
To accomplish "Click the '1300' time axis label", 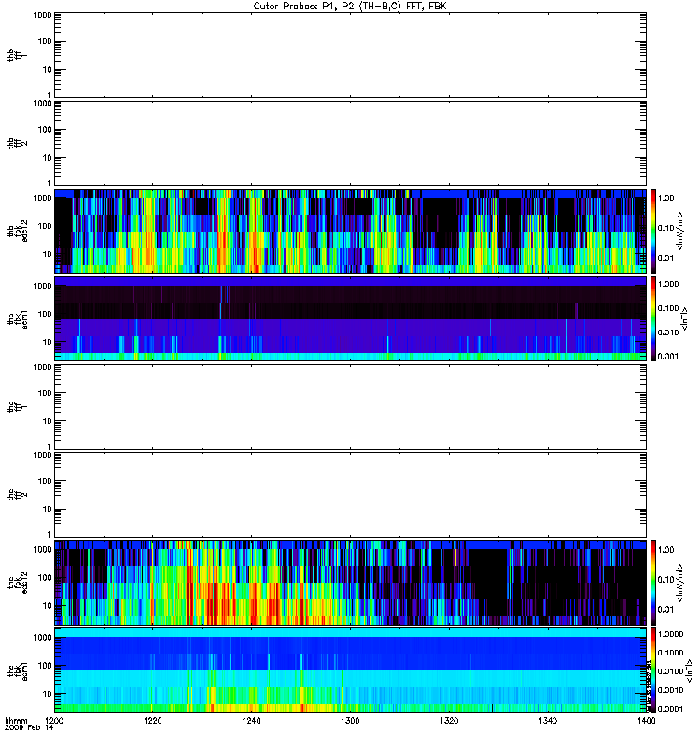I will 350,721.
